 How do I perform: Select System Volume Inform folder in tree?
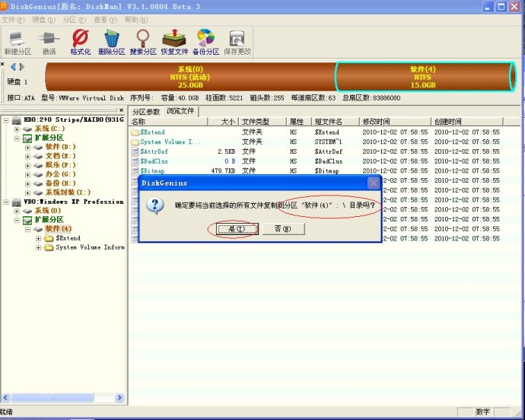click(90, 247)
